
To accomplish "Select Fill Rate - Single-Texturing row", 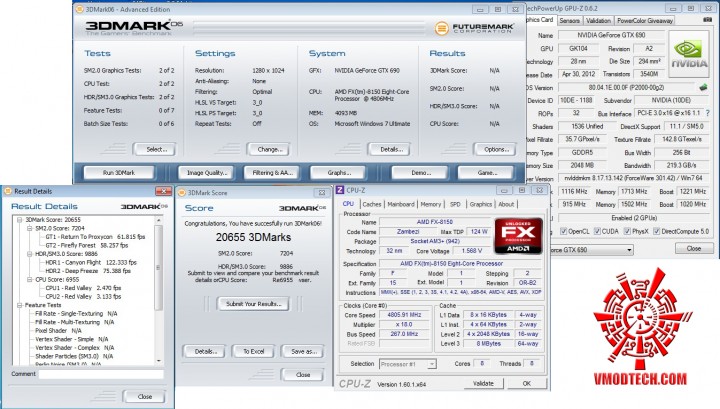I will point(76,314).
